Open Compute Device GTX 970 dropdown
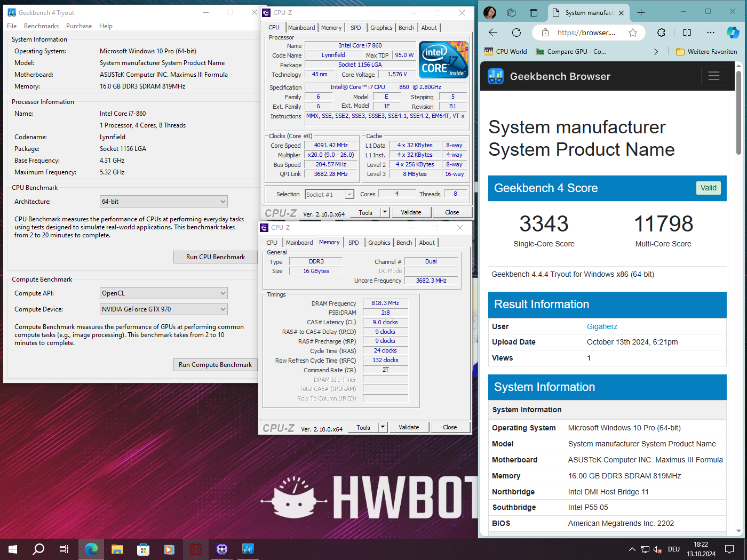Image resolution: width=747 pixels, height=560 pixels. 164,309
